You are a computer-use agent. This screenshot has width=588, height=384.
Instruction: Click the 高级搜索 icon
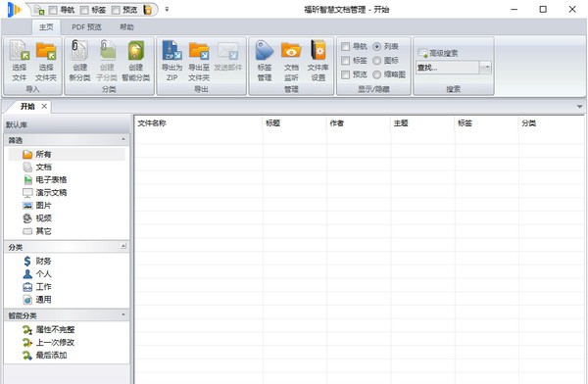click(422, 53)
